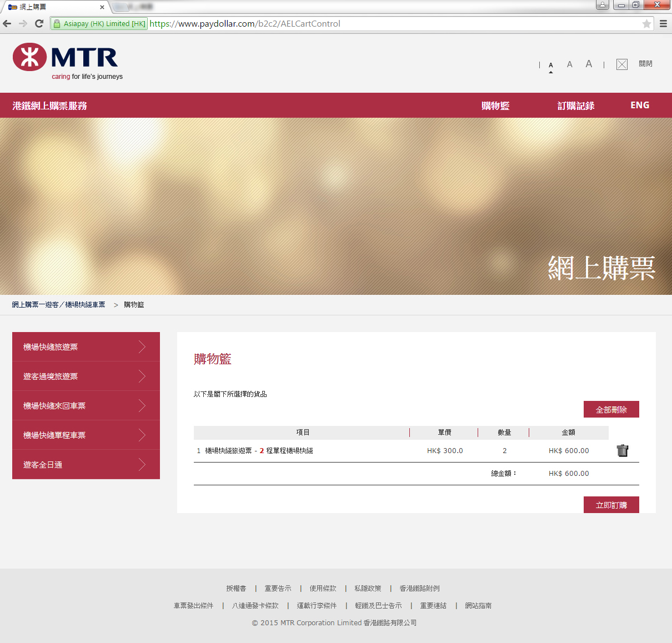
Task: Reload the page with the refresh icon
Action: pyautogui.click(x=39, y=23)
